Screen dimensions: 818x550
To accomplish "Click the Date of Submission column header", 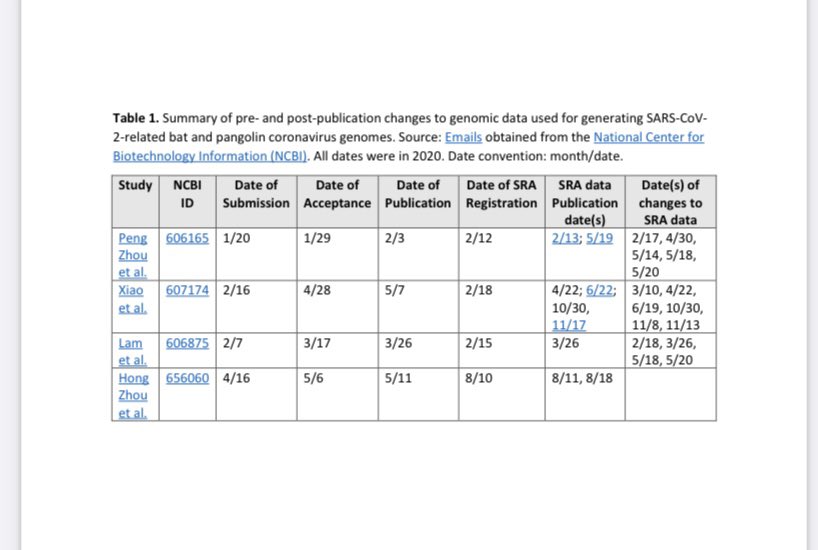I will (x=255, y=194).
